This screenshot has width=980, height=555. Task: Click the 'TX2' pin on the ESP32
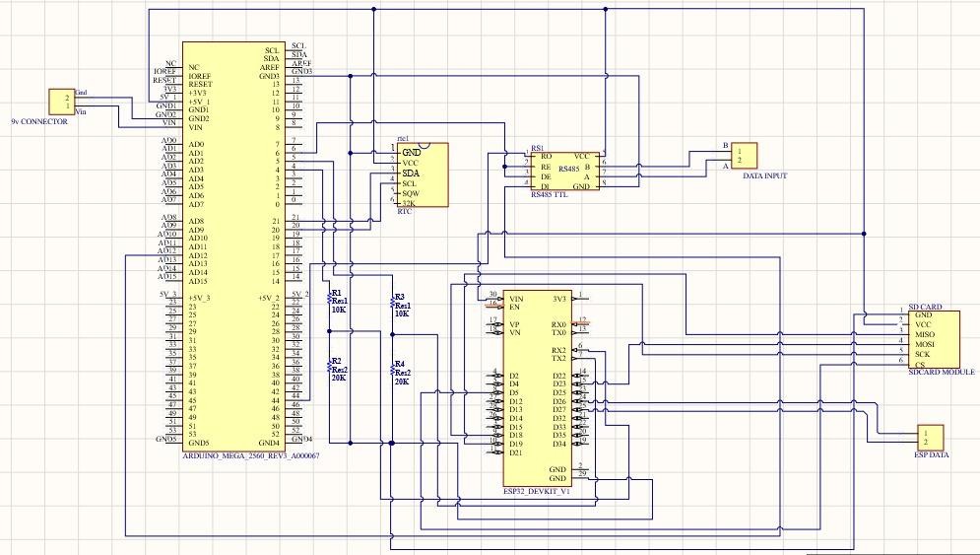(x=558, y=359)
